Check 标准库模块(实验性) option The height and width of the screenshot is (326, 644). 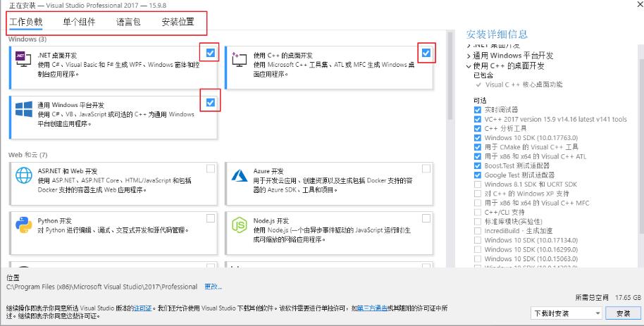477,222
